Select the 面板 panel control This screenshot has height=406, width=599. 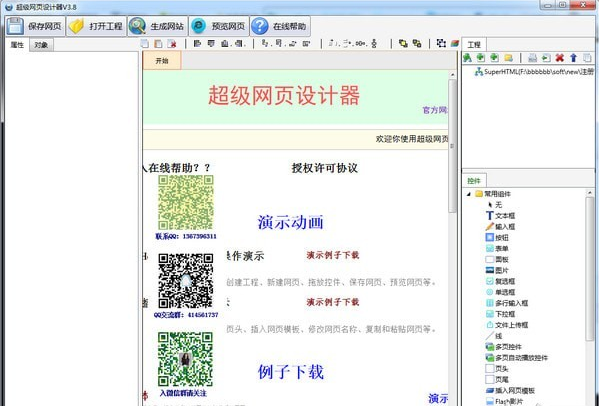tap(497, 259)
